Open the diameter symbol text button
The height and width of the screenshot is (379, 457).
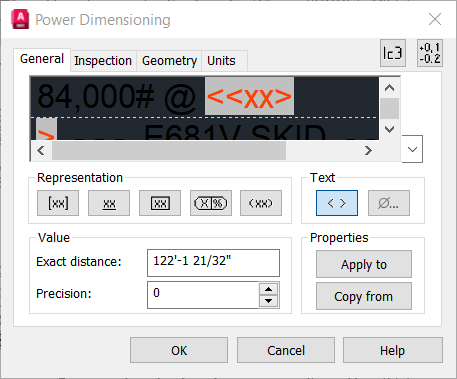click(x=389, y=203)
